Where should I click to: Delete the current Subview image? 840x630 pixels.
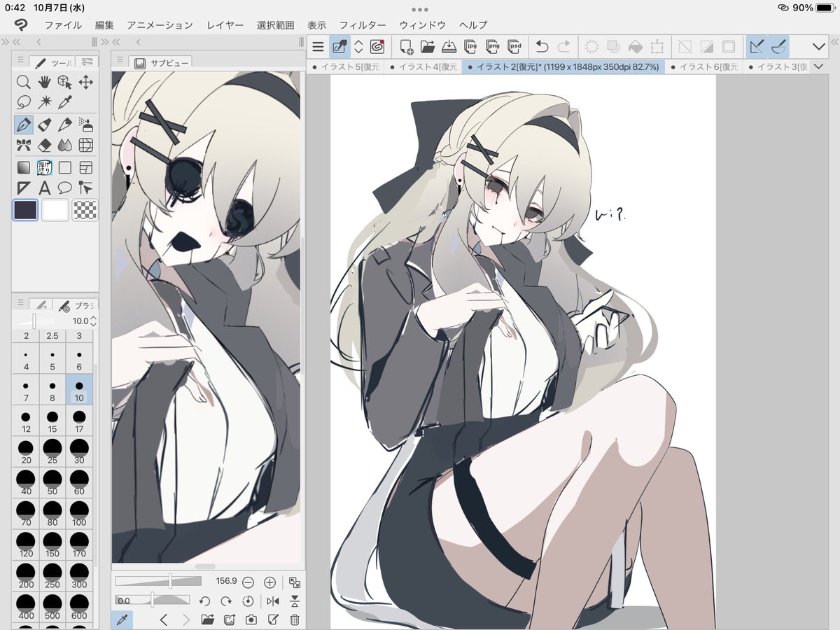click(295, 619)
